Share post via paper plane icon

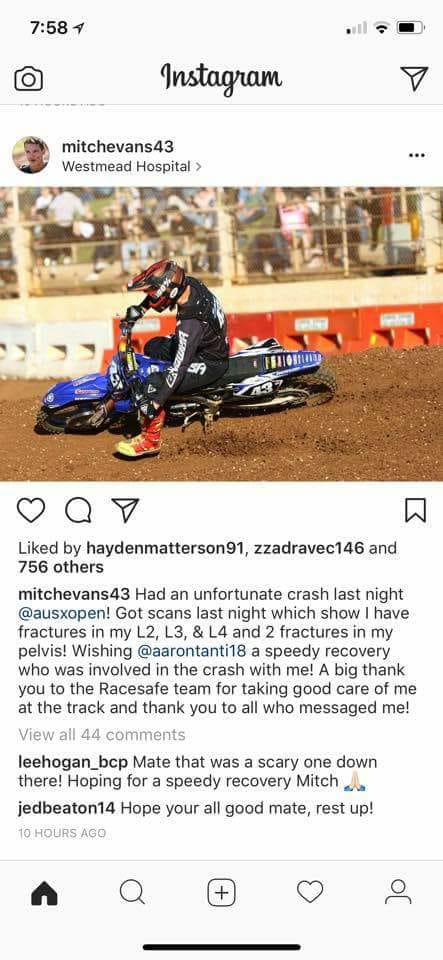point(125,510)
